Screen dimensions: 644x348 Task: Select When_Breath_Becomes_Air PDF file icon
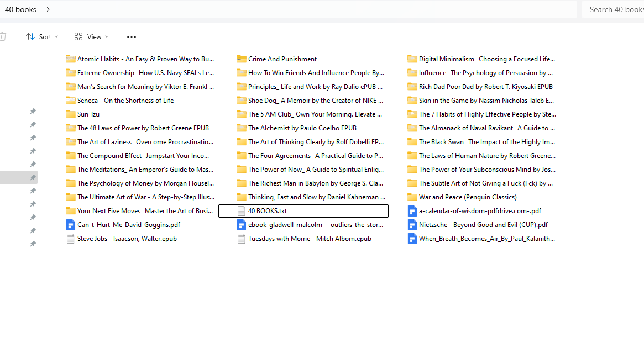click(412, 239)
